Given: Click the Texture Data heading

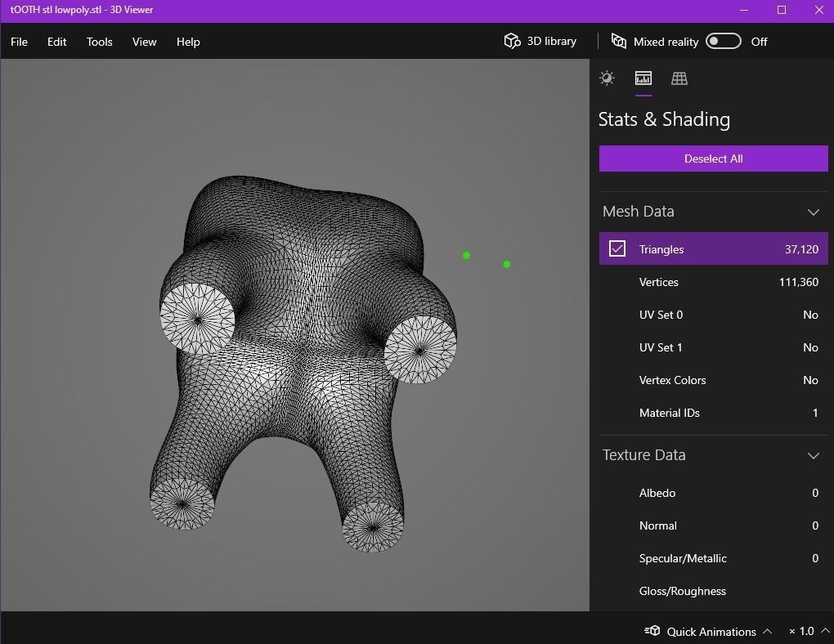Looking at the screenshot, I should pyautogui.click(x=643, y=455).
